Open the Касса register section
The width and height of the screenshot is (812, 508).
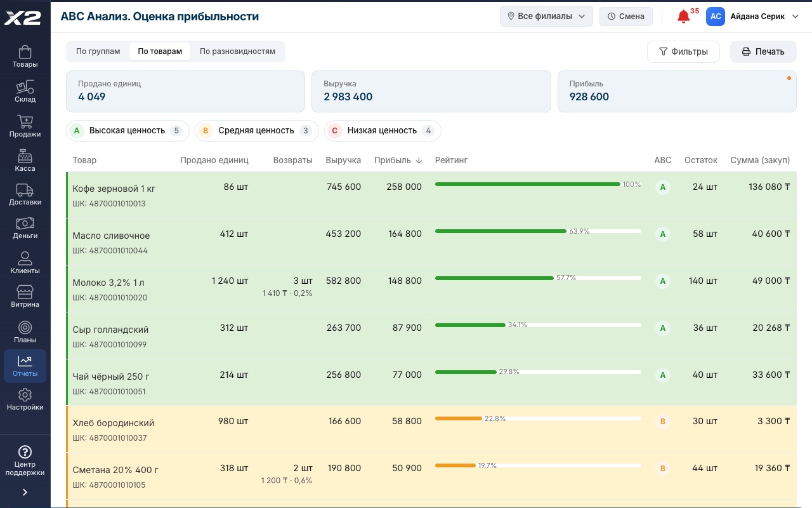(25, 161)
